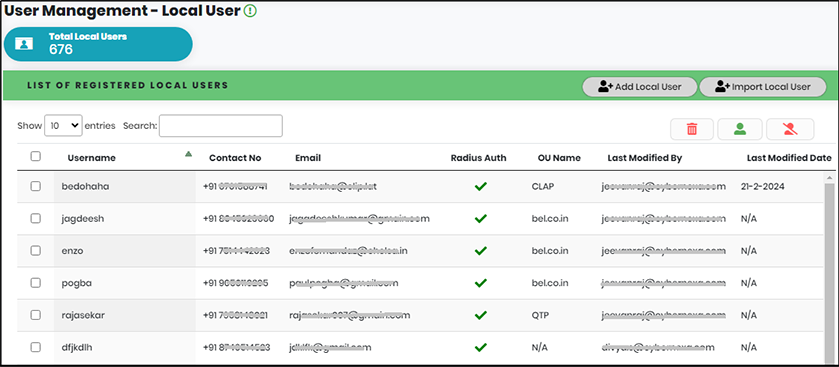Click the red disable-user icon button
The height and width of the screenshot is (367, 839).
tap(790, 129)
